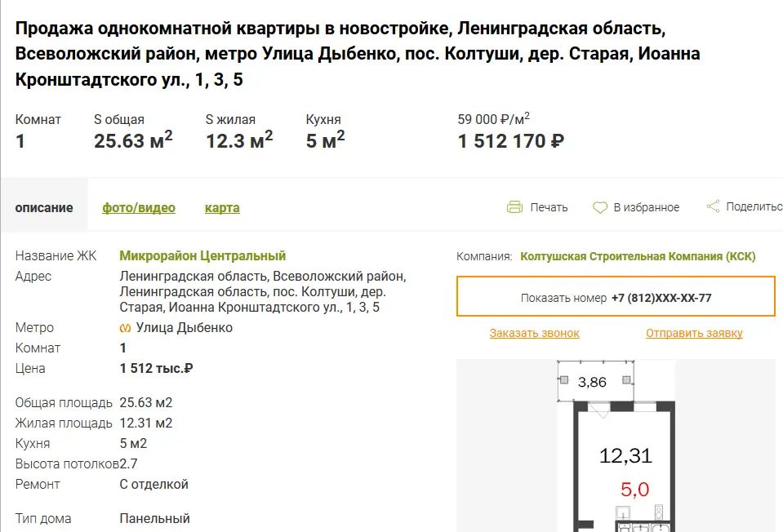Screen dimensions: 783x532
Task: Switch to the описание tab
Action: pos(44,208)
